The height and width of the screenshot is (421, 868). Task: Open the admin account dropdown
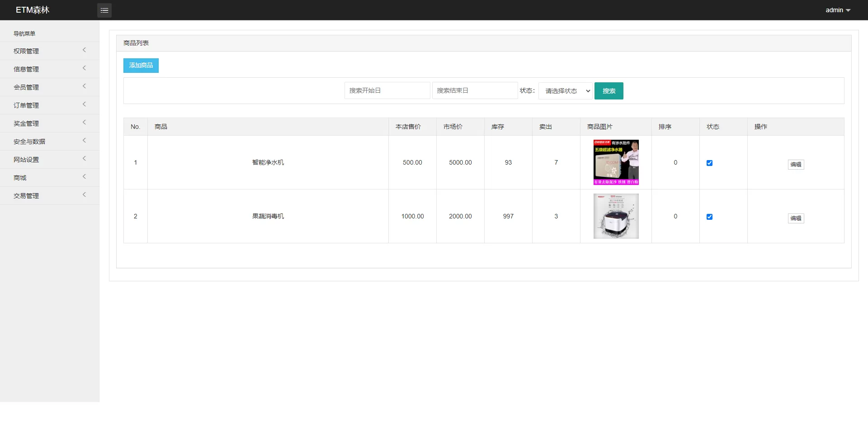[837, 9]
